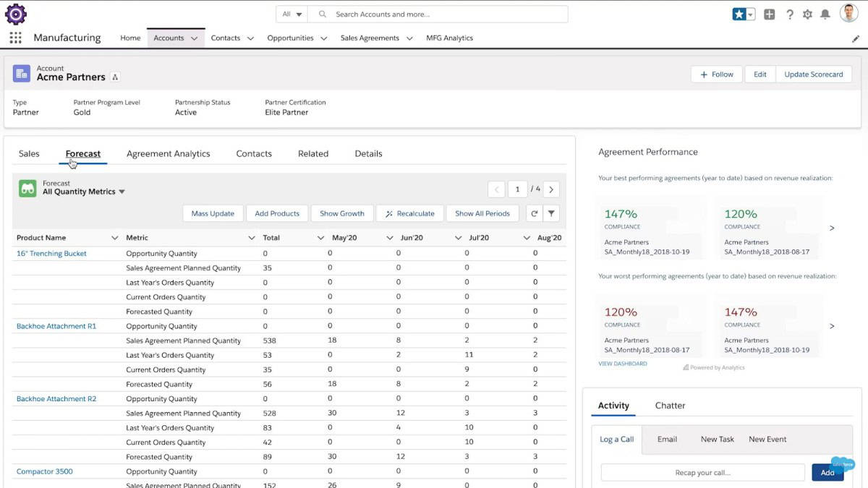The width and height of the screenshot is (868, 488).
Task: Click the Update Scorecard button
Action: coord(814,74)
